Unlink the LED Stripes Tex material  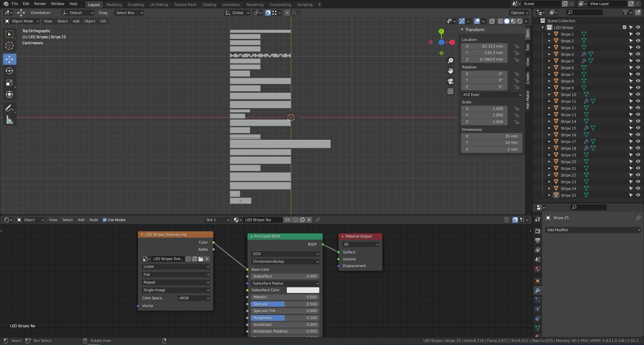(309, 220)
